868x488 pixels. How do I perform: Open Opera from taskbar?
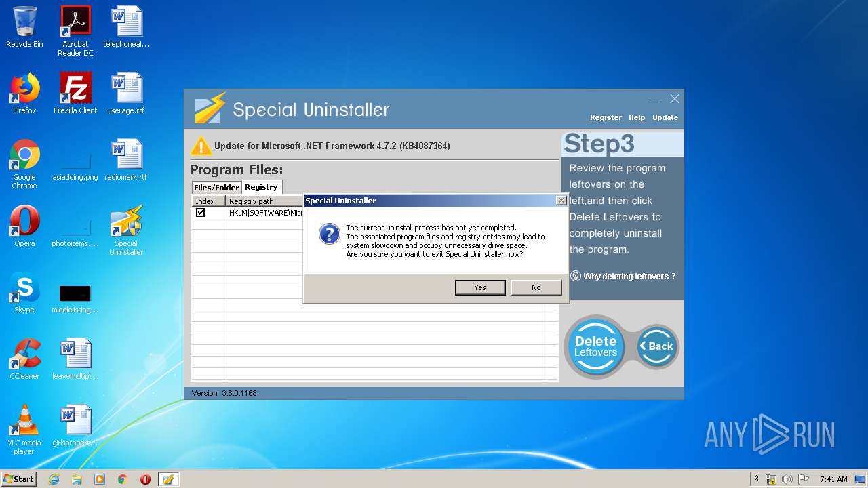tap(145, 479)
